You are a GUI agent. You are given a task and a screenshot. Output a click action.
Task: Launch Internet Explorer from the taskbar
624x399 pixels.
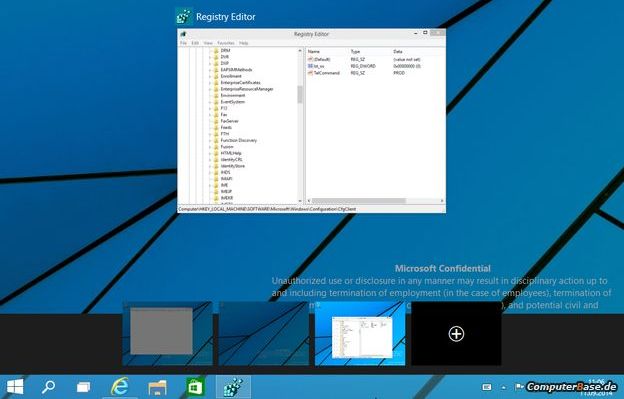tap(119, 387)
